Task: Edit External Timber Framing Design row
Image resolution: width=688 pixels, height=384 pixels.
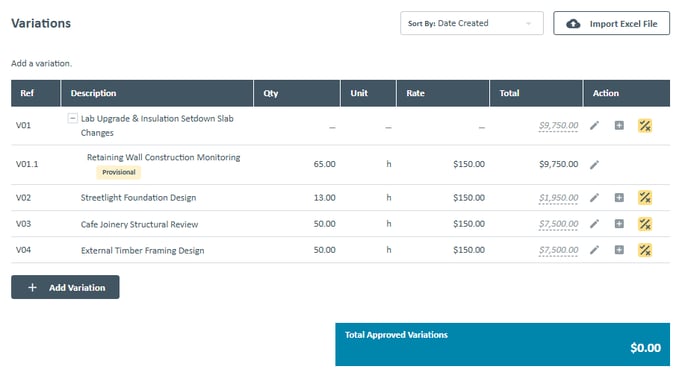Action: 594,250
